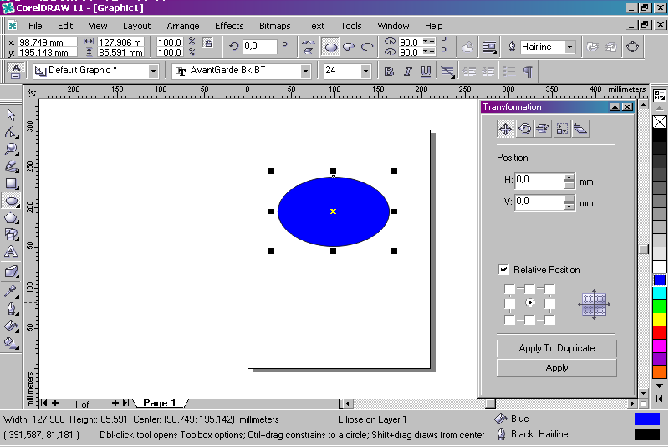The height and width of the screenshot is (447, 668).
Task: Open the Help menu
Action: coord(434,26)
